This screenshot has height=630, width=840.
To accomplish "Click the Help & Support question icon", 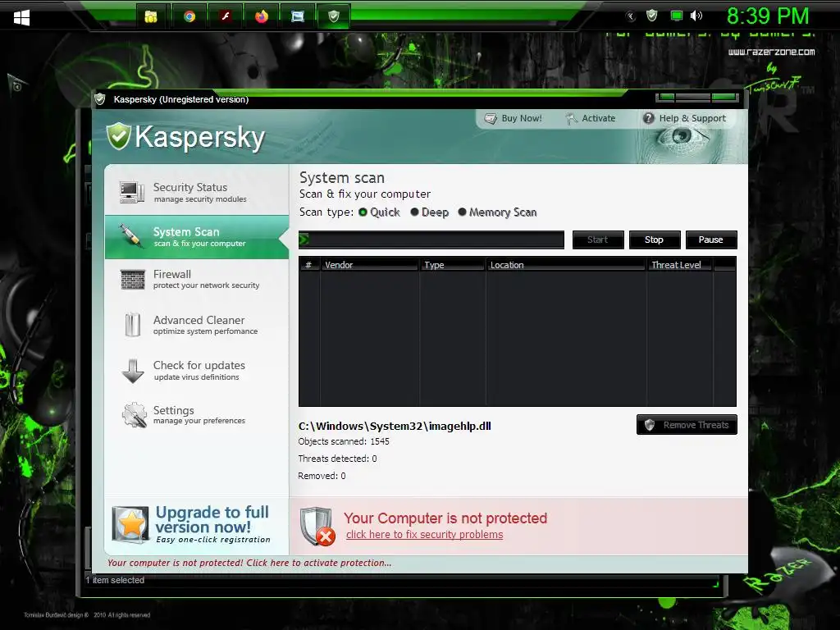I will click(x=648, y=118).
